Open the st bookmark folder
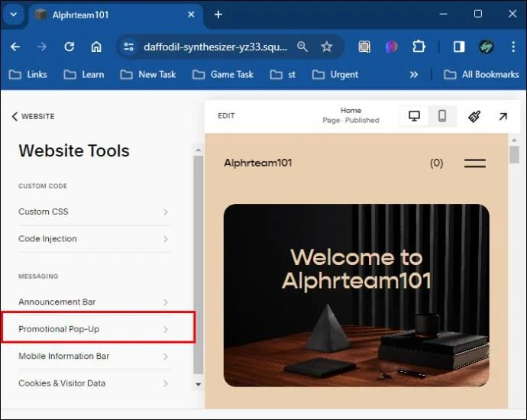The image size is (527, 420). pos(283,75)
